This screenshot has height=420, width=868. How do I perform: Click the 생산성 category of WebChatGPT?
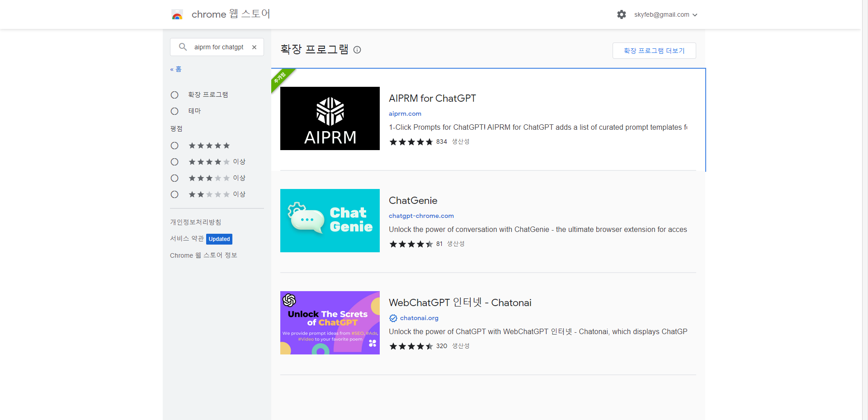461,346
